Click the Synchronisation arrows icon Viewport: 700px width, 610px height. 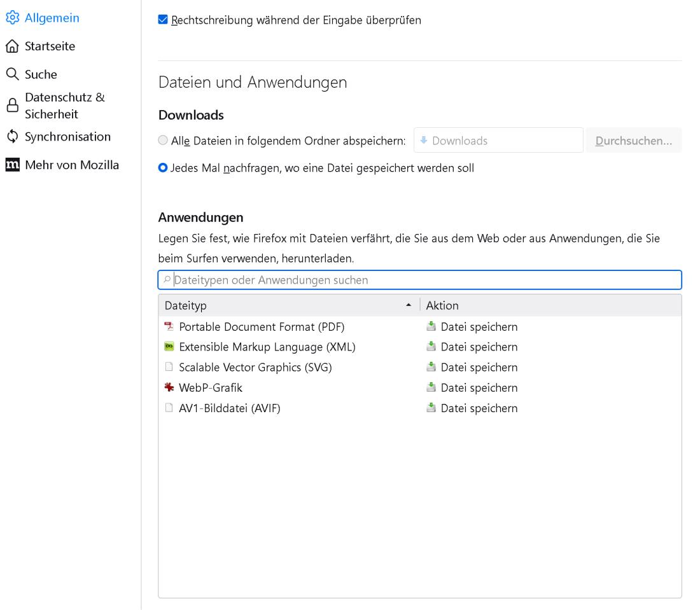12,137
